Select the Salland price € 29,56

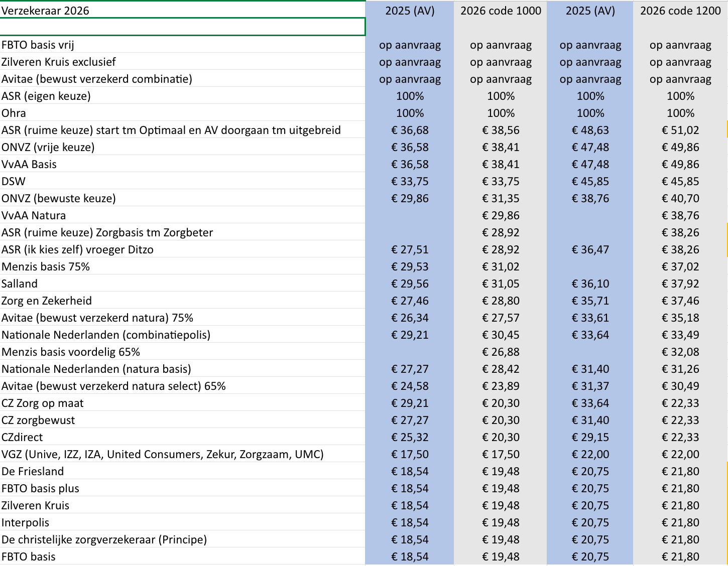(410, 284)
